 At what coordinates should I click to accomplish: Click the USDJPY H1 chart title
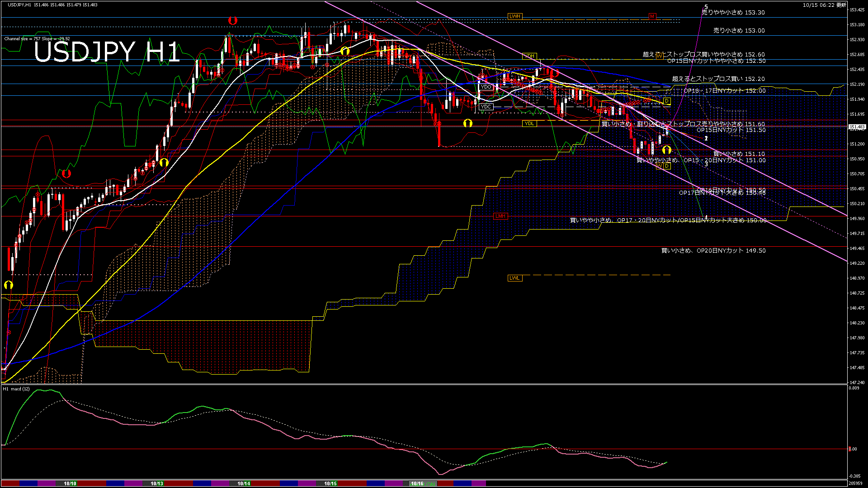107,52
